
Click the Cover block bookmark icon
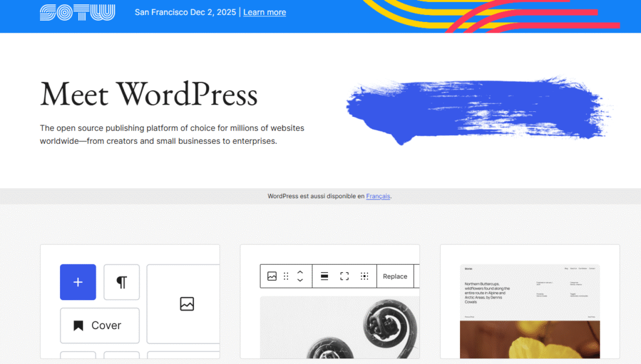coord(78,325)
